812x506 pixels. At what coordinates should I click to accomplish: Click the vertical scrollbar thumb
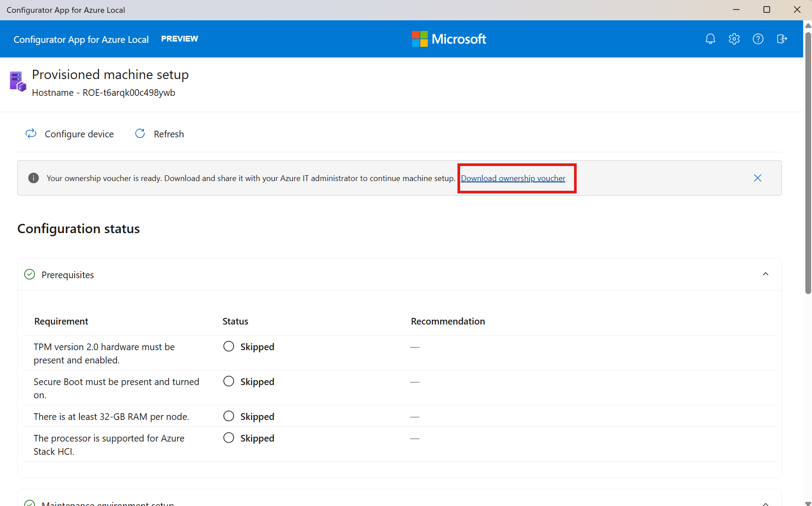pyautogui.click(x=808, y=163)
